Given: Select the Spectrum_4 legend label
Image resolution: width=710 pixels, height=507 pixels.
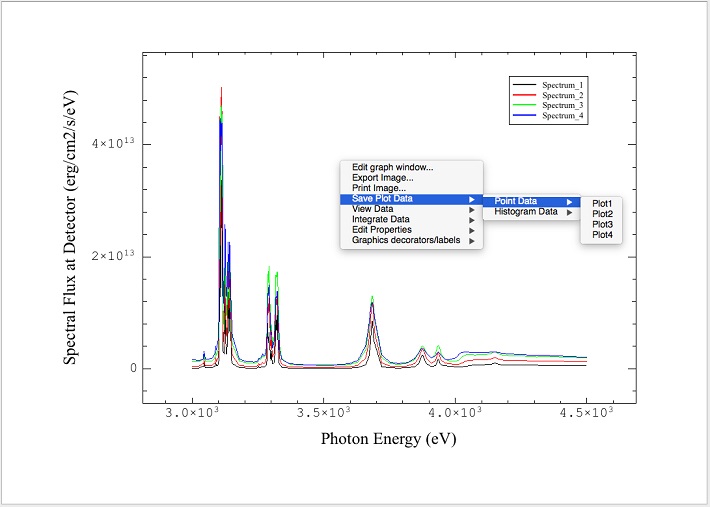Looking at the screenshot, I should (563, 117).
